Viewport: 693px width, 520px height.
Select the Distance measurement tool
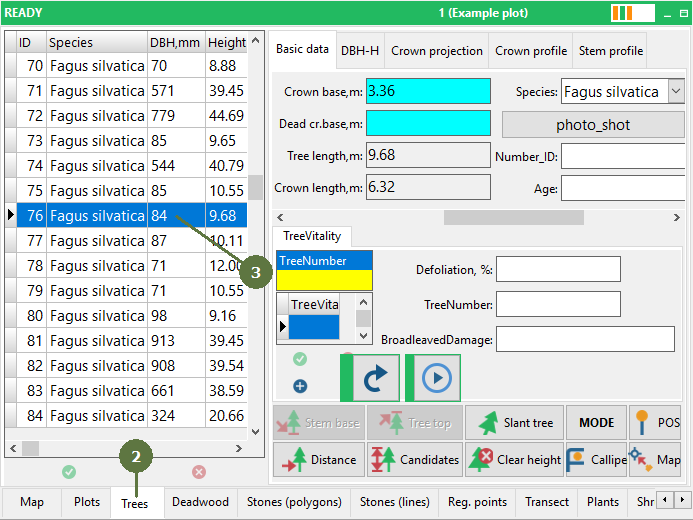click(318, 460)
